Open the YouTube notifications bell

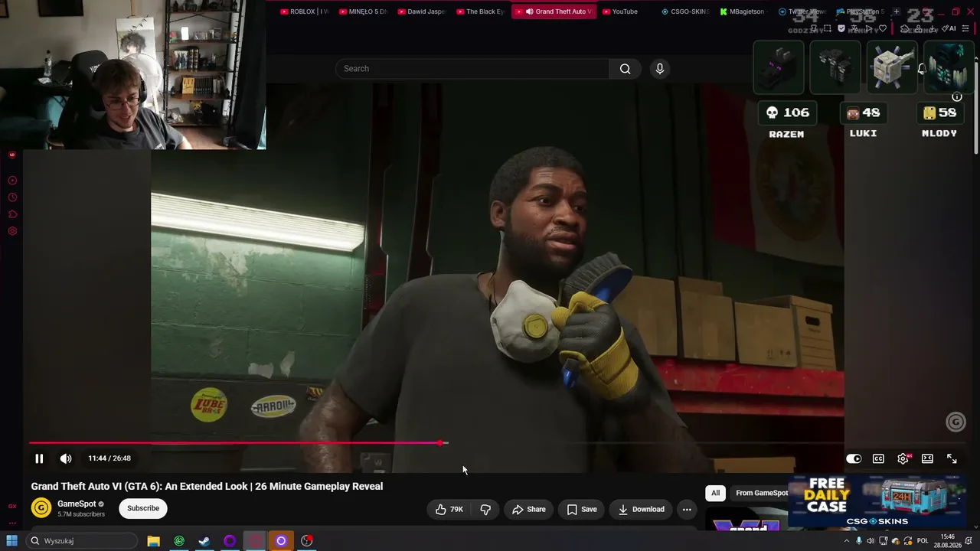(x=922, y=69)
